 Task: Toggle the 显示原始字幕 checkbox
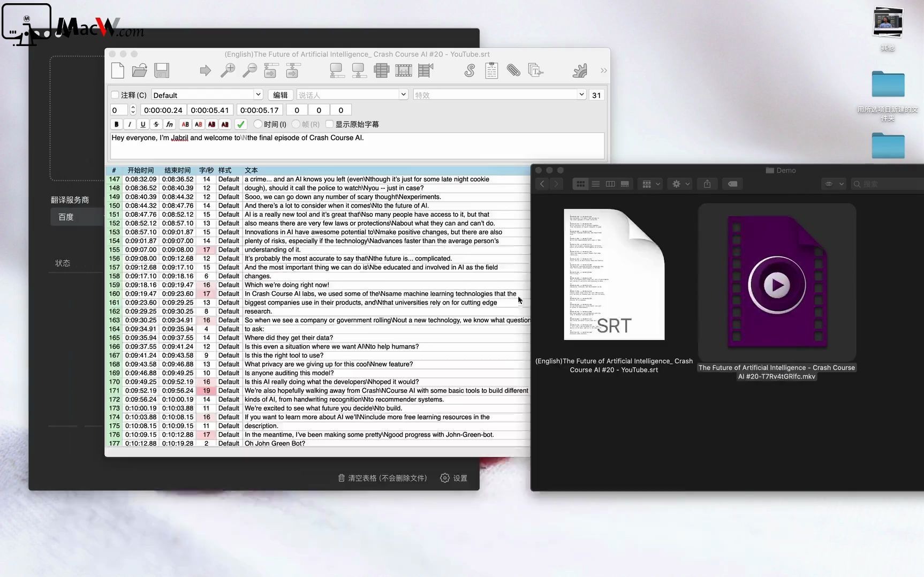pos(330,124)
